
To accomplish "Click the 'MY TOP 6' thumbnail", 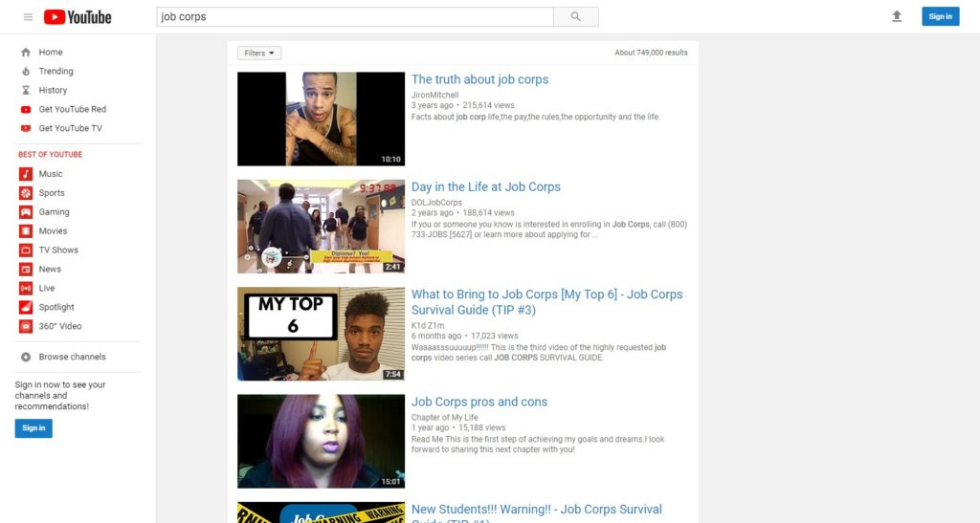I will pyautogui.click(x=322, y=334).
